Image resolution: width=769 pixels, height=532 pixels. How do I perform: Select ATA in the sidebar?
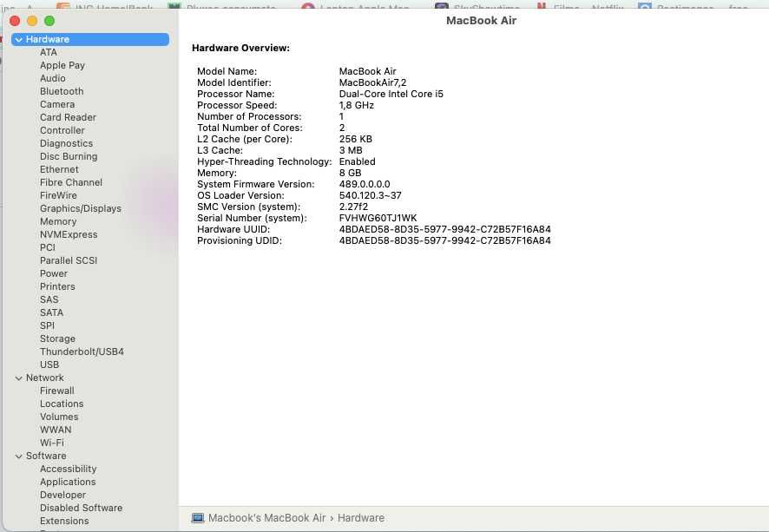click(x=48, y=52)
